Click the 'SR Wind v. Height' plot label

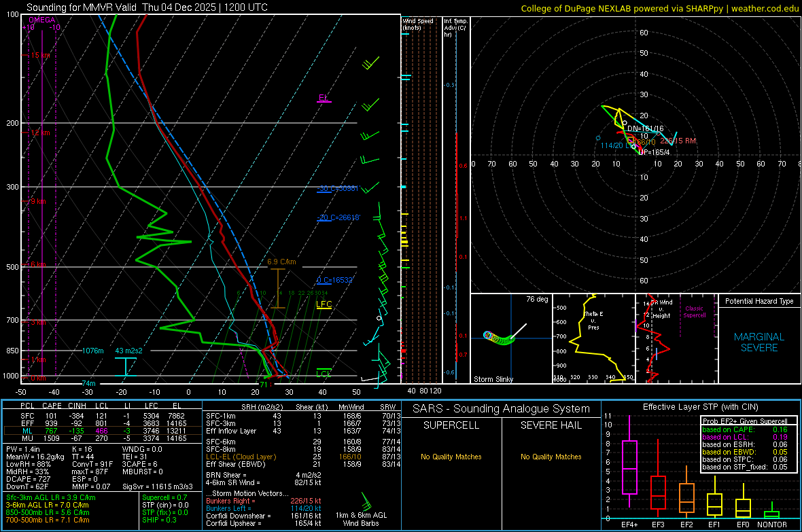[661, 309]
